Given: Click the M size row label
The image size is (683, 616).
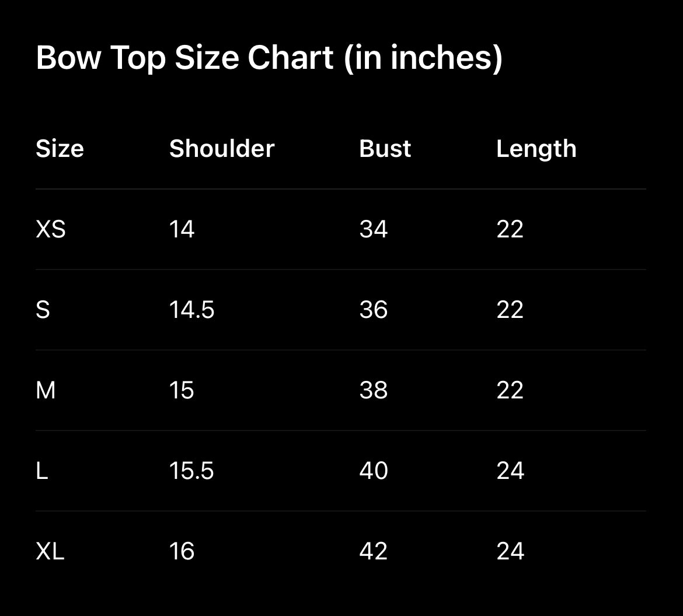Looking at the screenshot, I should [46, 390].
